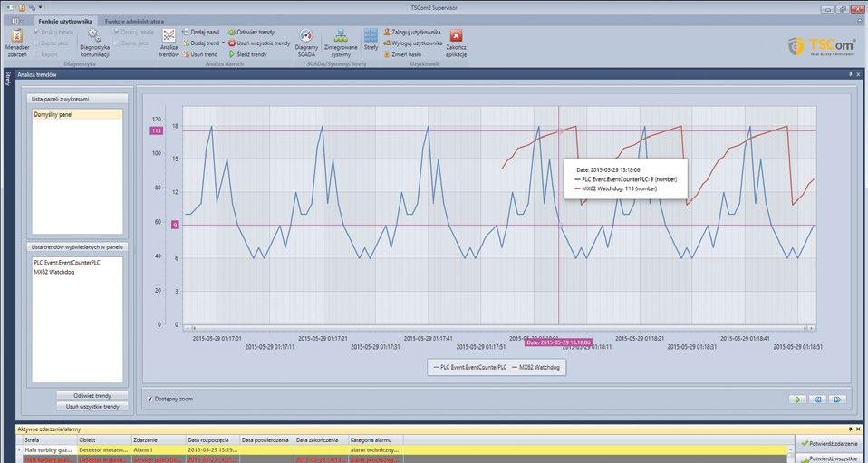The width and height of the screenshot is (868, 463).
Task: Sort by Data rozpoczęcia column header
Action: point(212,439)
